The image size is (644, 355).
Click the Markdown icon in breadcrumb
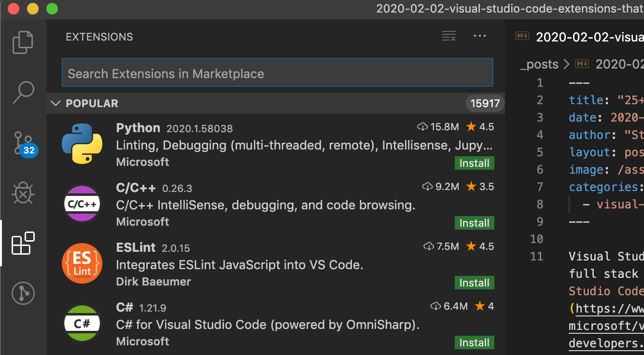coord(582,64)
